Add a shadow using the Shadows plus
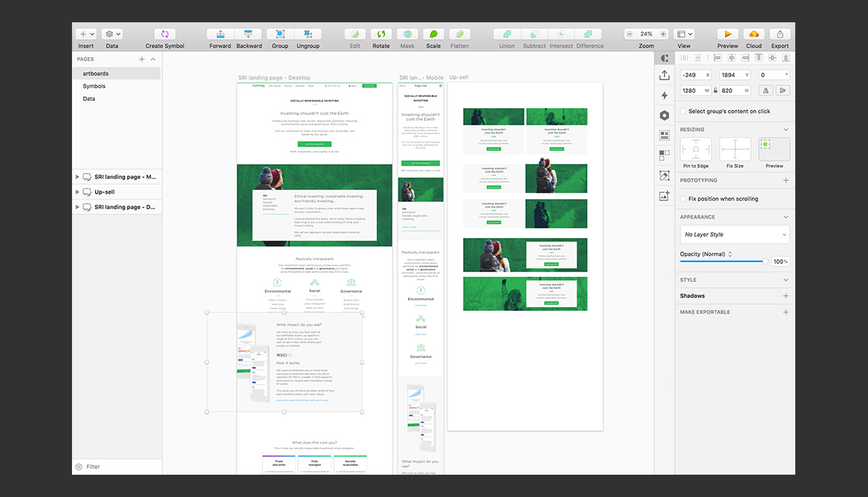 786,296
